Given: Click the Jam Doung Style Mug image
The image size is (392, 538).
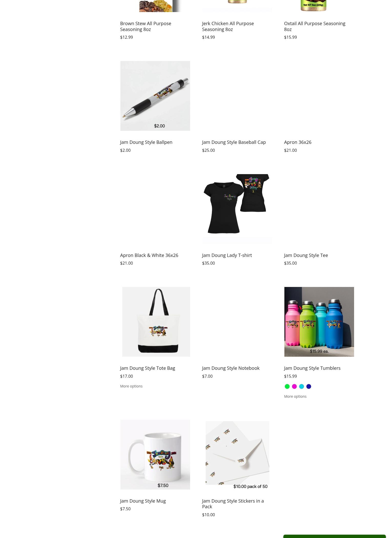Looking at the screenshot, I should (155, 454).
